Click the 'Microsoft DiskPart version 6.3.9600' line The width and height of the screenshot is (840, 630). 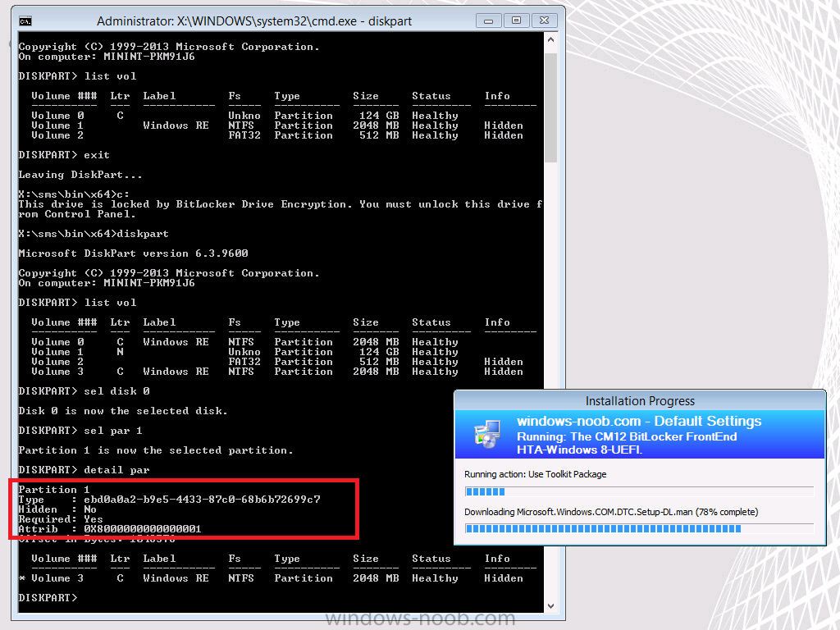click(134, 253)
